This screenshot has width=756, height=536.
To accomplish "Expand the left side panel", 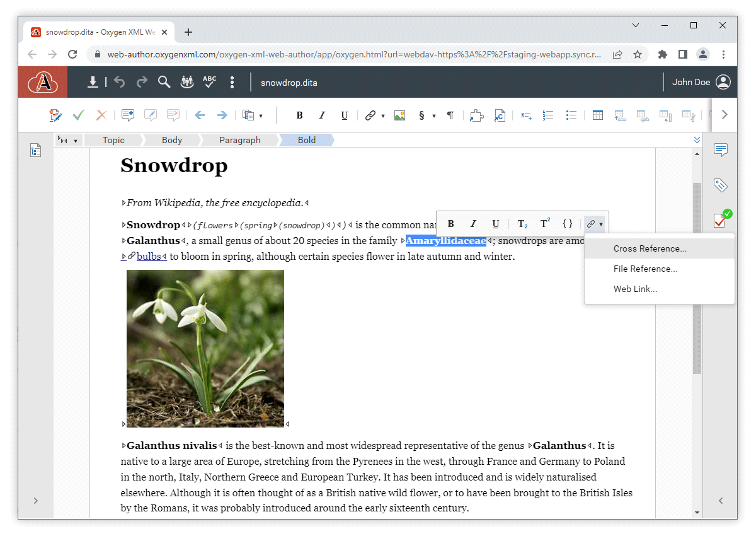I will click(x=36, y=501).
